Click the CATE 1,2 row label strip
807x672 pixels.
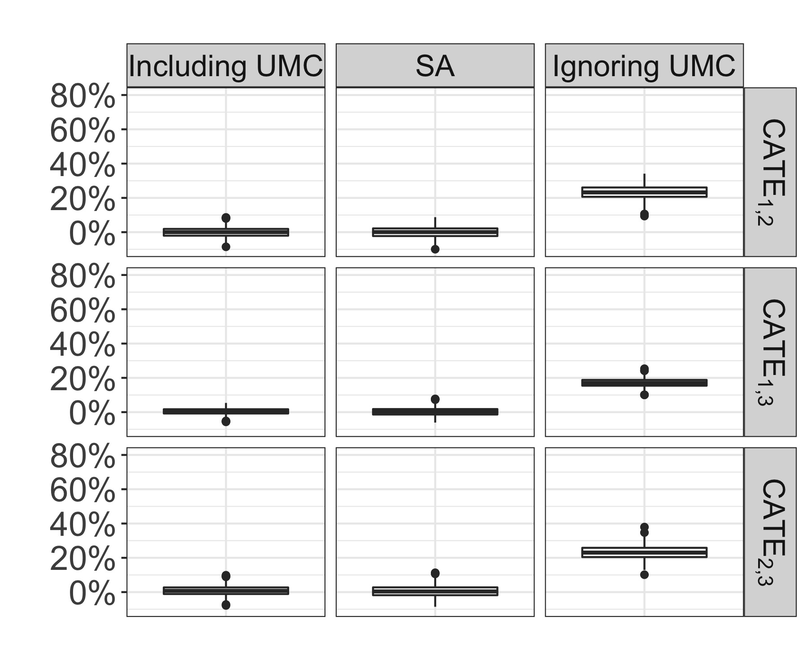770,172
